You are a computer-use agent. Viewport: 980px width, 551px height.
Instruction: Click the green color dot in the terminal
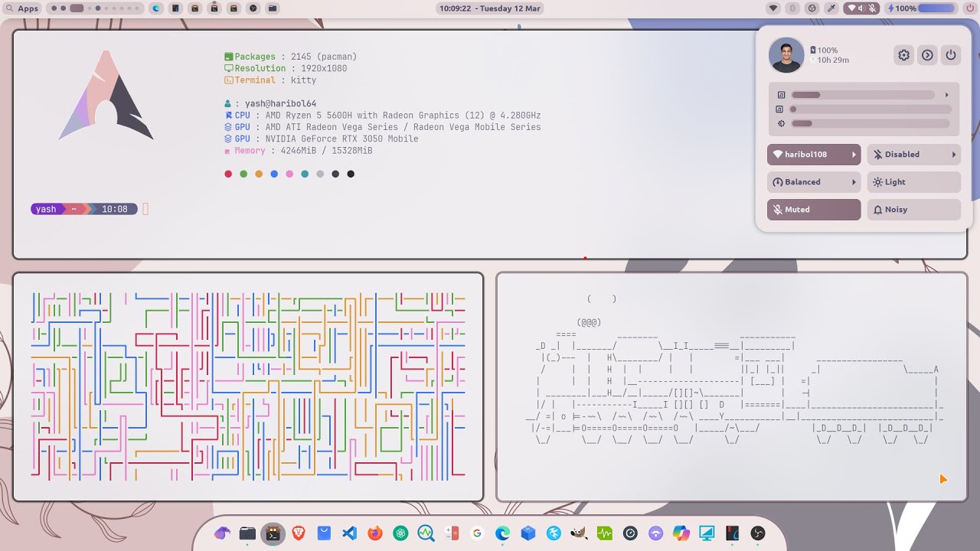[243, 174]
